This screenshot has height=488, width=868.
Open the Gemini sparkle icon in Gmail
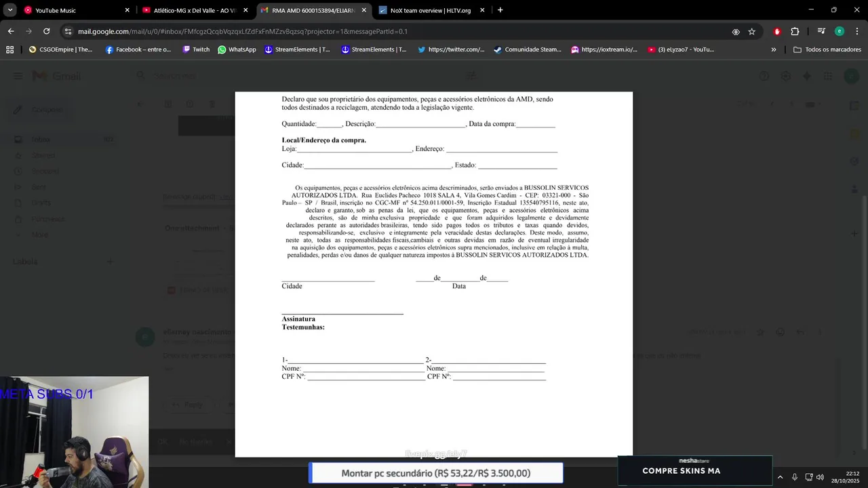point(807,76)
